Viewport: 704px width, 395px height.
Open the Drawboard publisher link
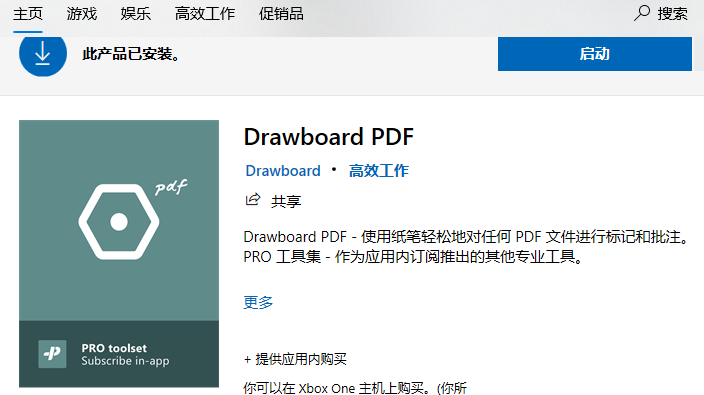[x=283, y=171]
